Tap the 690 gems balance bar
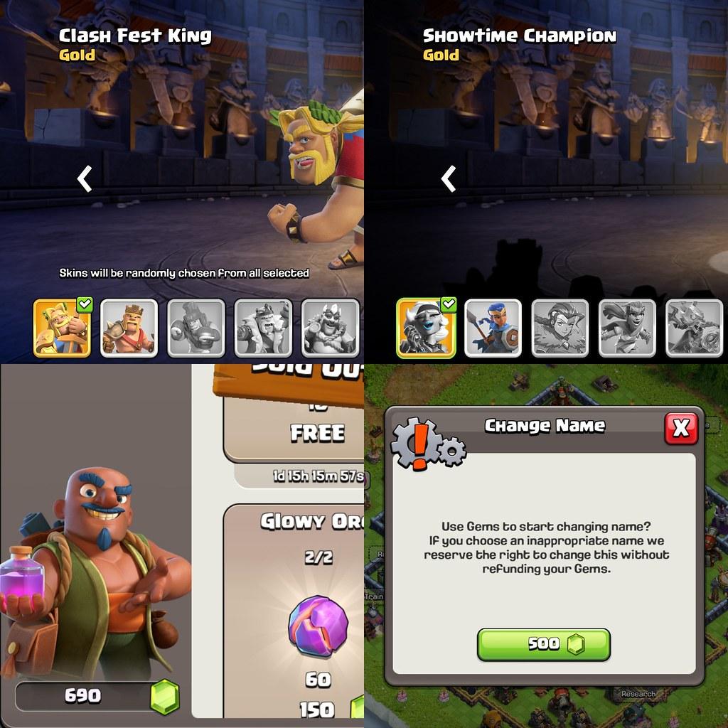728x728 pixels. (x=97, y=697)
